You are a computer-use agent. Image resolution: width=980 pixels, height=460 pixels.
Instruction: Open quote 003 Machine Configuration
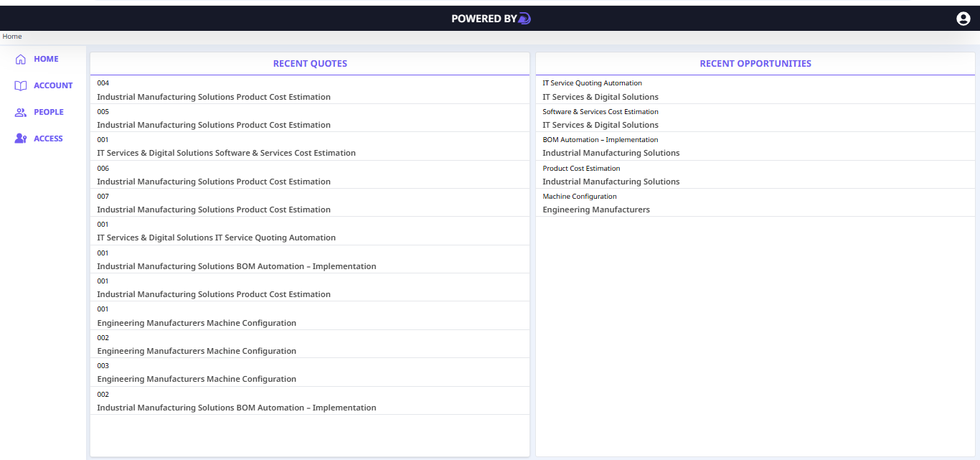(x=197, y=379)
